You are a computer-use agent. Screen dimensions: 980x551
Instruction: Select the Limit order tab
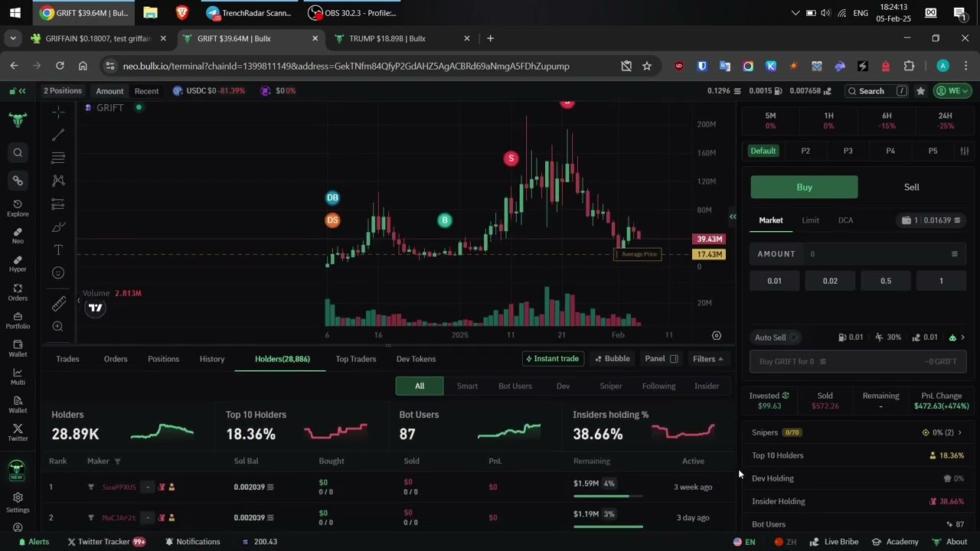(x=810, y=220)
